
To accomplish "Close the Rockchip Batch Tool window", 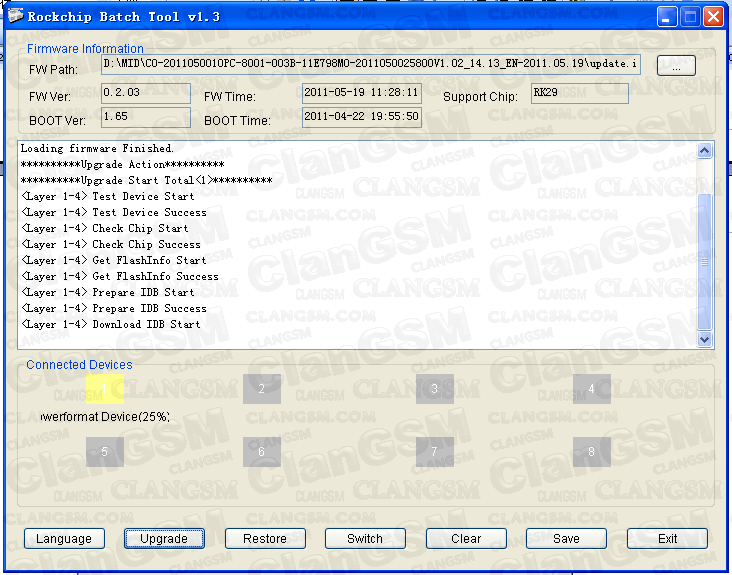I will coord(713,17).
